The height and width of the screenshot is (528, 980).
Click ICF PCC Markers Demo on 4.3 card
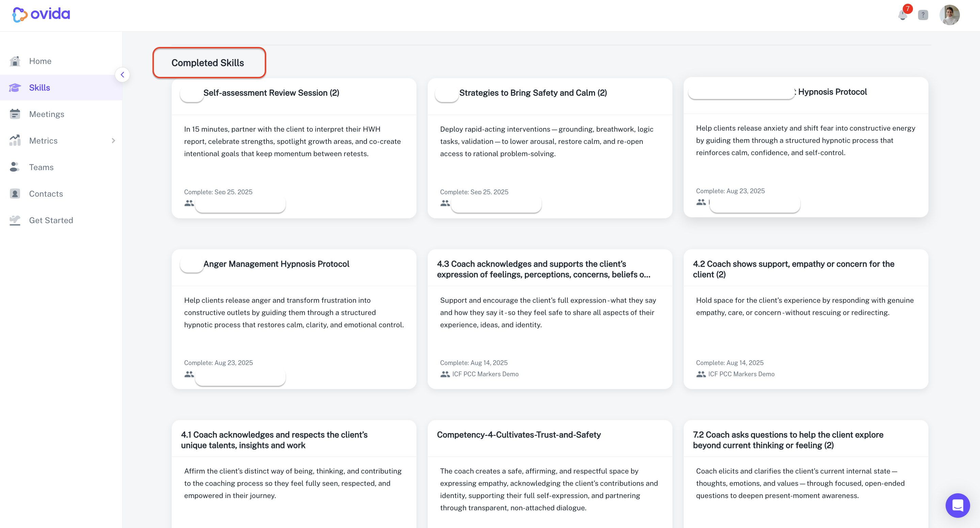(x=485, y=374)
